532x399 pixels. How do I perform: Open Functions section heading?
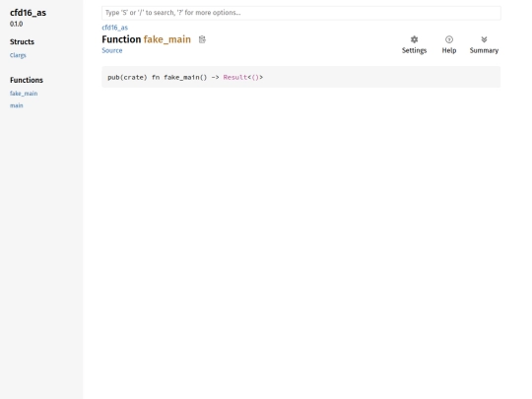point(27,80)
